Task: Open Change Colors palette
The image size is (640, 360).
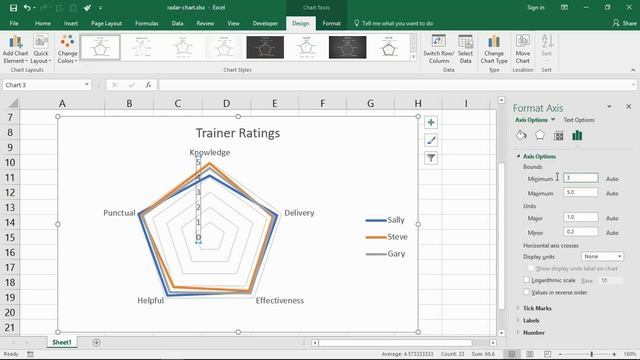Action: 67,49
